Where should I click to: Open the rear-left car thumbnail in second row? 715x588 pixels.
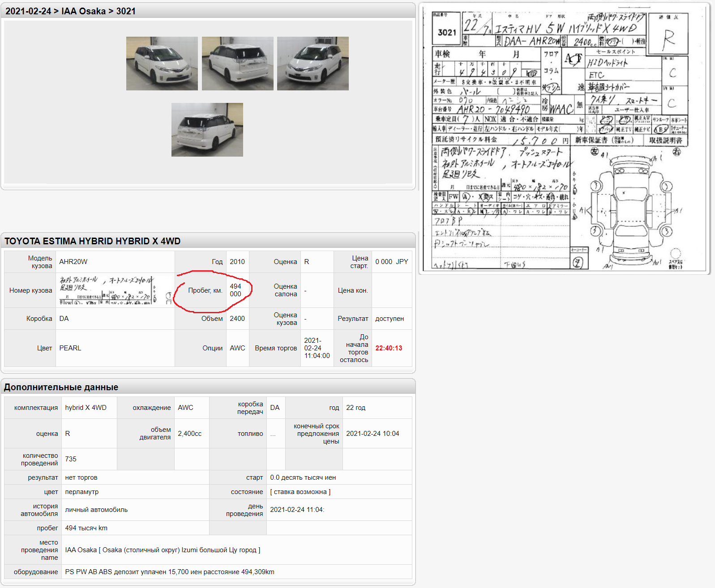pos(207,130)
